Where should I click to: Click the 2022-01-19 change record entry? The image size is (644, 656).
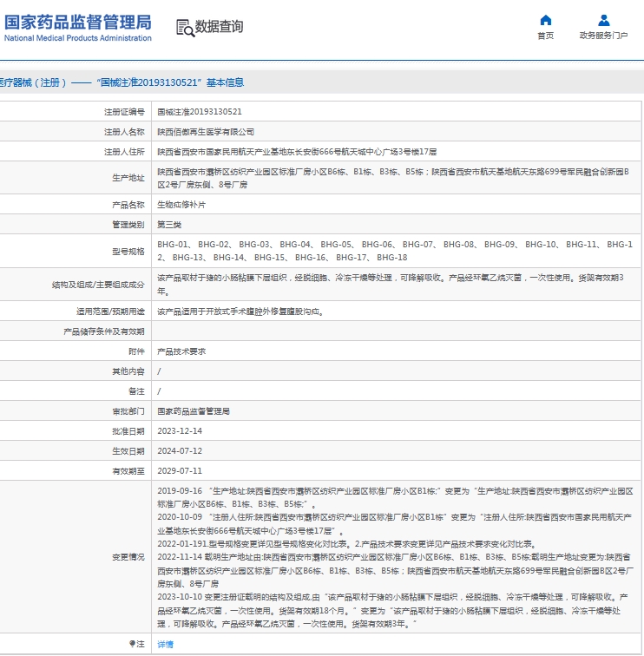coord(347,544)
